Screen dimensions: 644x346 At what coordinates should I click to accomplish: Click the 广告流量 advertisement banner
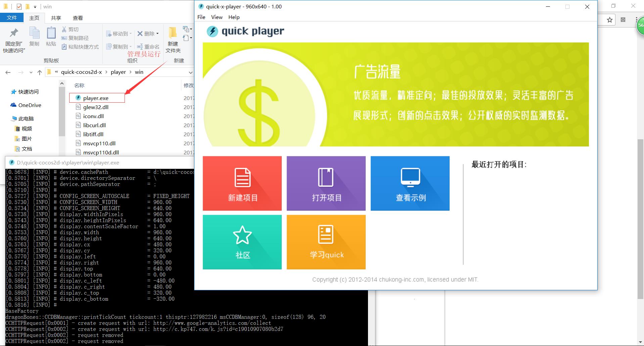[396, 94]
